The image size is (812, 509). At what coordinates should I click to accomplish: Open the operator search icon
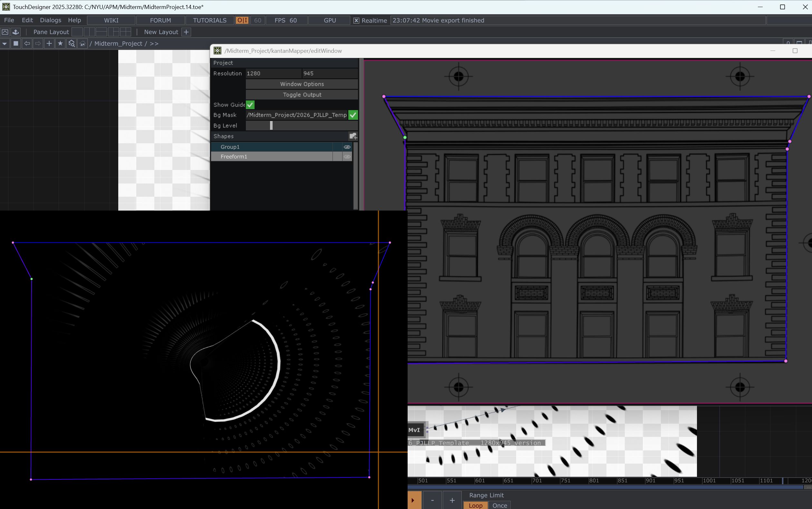[x=71, y=43]
